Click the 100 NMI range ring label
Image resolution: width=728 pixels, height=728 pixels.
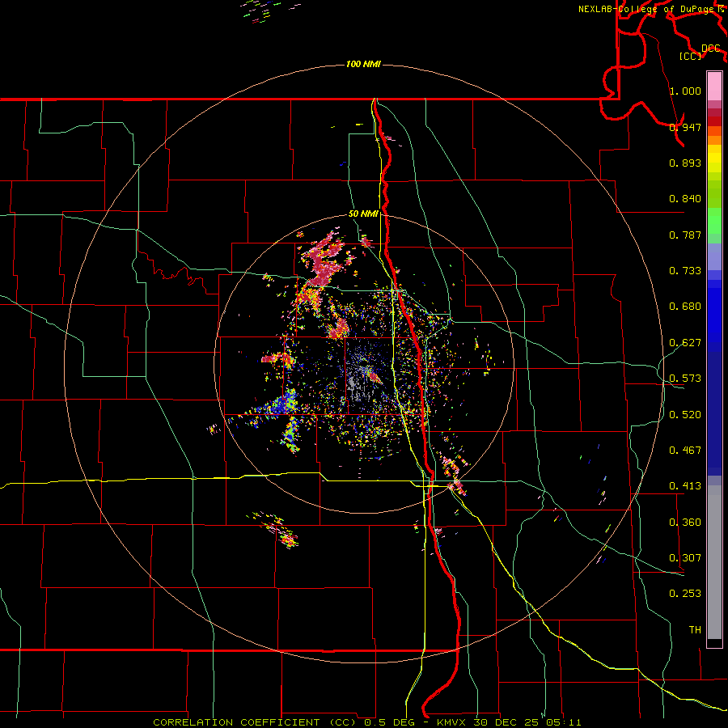(x=363, y=64)
